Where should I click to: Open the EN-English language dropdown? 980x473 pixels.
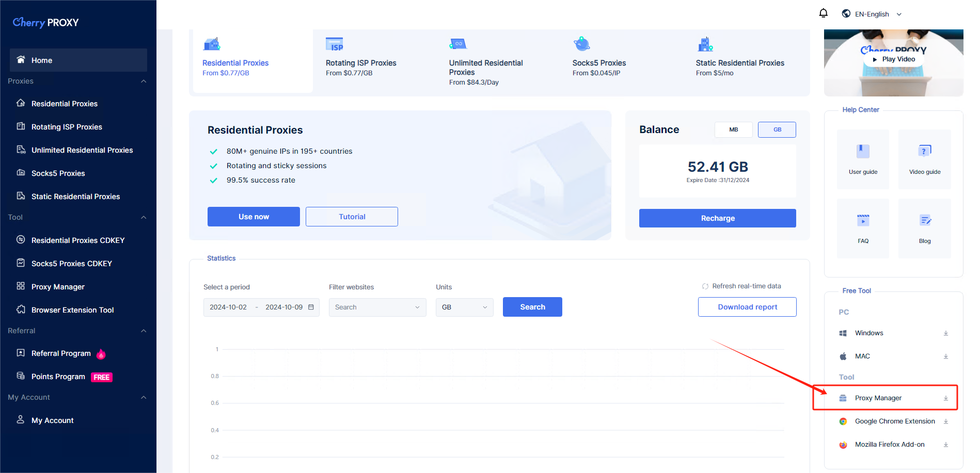tap(872, 14)
